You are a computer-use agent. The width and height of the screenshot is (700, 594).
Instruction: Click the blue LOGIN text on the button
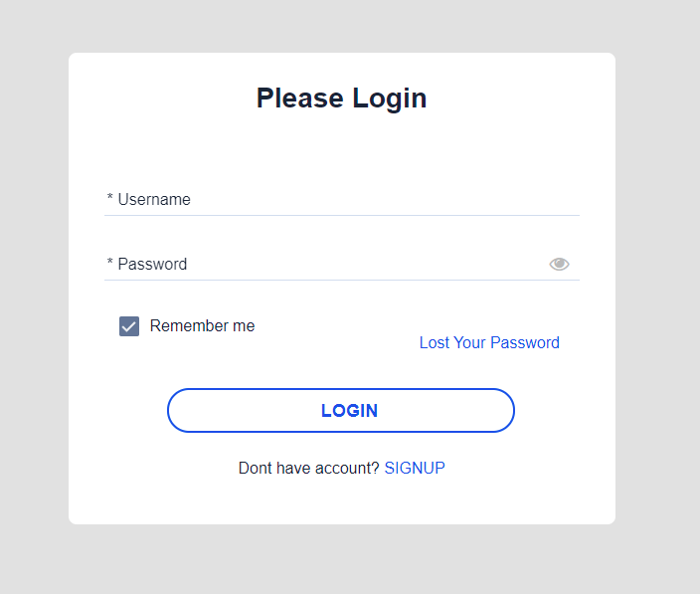350,411
